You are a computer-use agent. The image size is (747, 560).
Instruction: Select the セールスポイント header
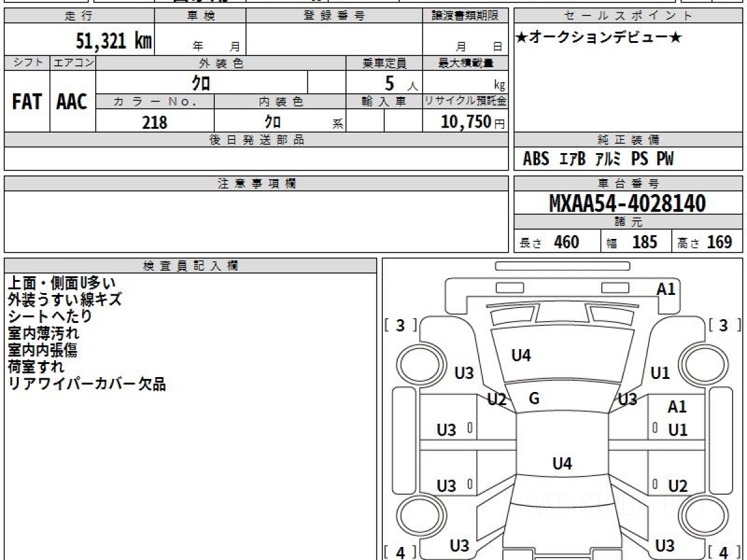[629, 16]
